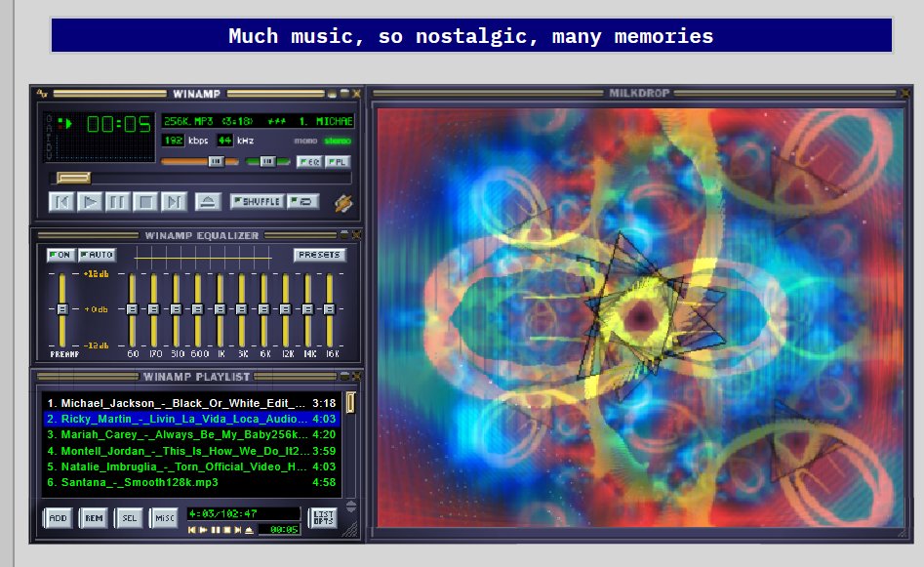Select track 1 Michael Jackson Black Or White
The image size is (924, 567).
[x=191, y=403]
